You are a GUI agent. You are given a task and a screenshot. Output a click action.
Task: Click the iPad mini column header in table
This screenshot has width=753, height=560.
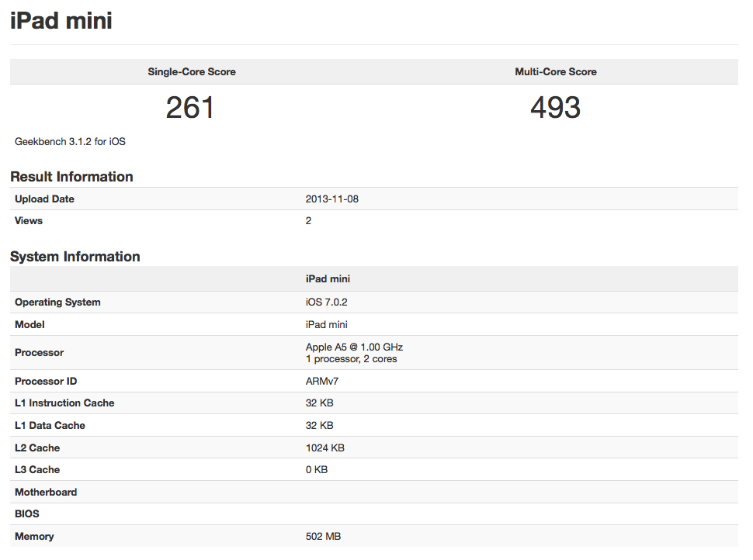pos(328,278)
